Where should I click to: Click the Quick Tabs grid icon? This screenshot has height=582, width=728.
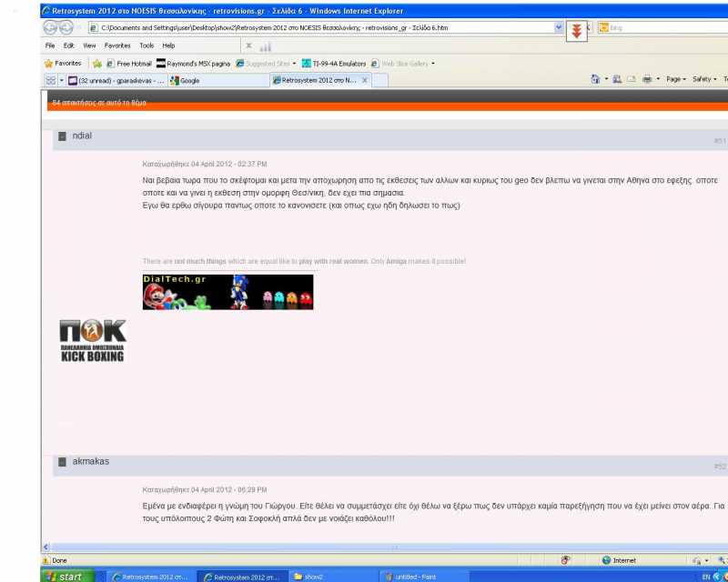(50, 81)
